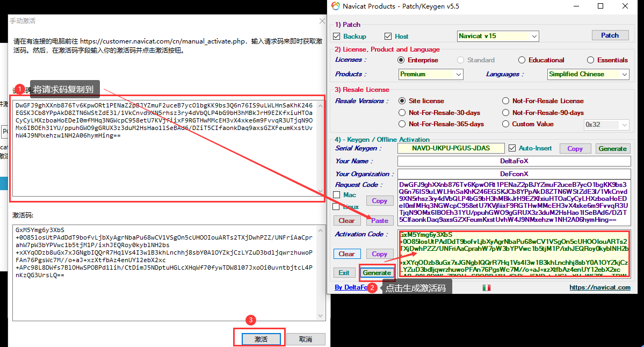
Task: Click the 激活 activate button
Action: (x=261, y=339)
